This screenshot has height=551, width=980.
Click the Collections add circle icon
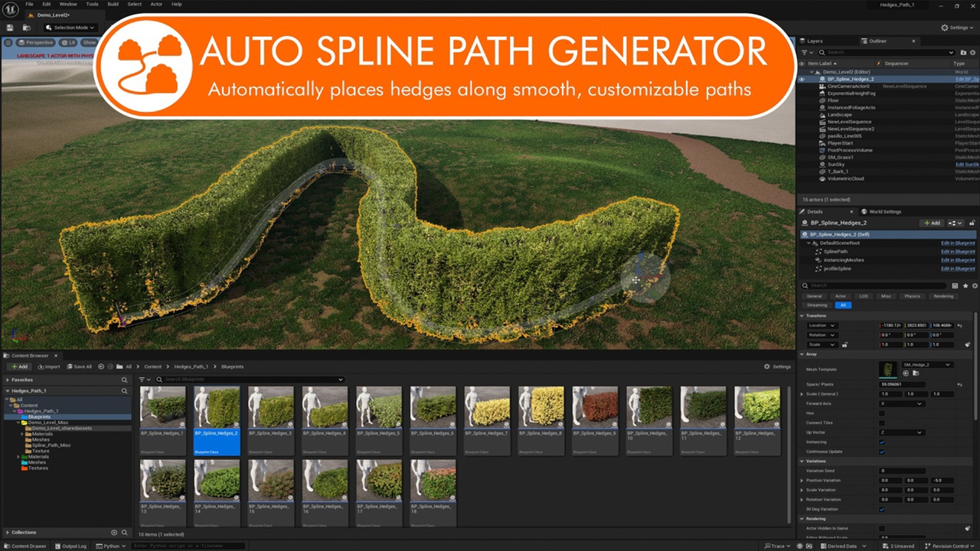pyautogui.click(x=114, y=533)
